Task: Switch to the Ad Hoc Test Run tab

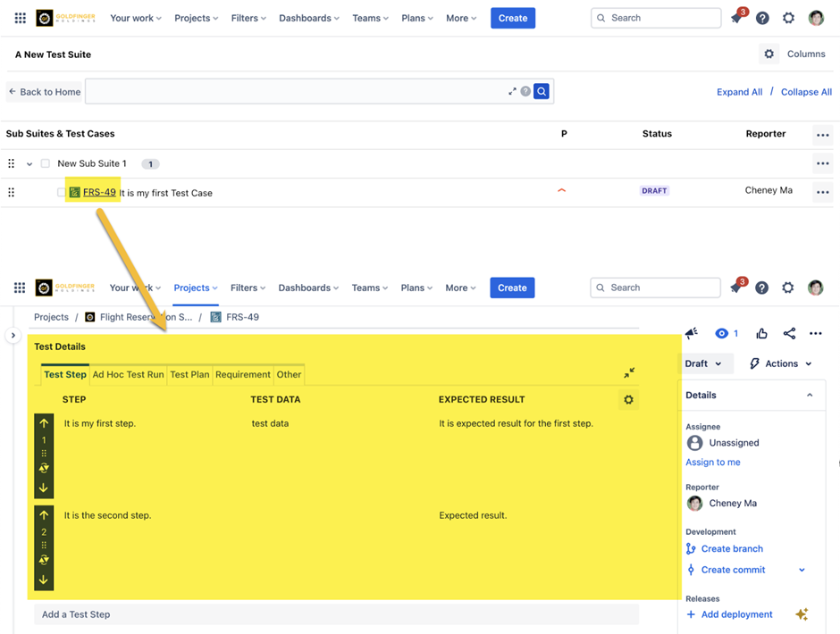Action: (128, 375)
